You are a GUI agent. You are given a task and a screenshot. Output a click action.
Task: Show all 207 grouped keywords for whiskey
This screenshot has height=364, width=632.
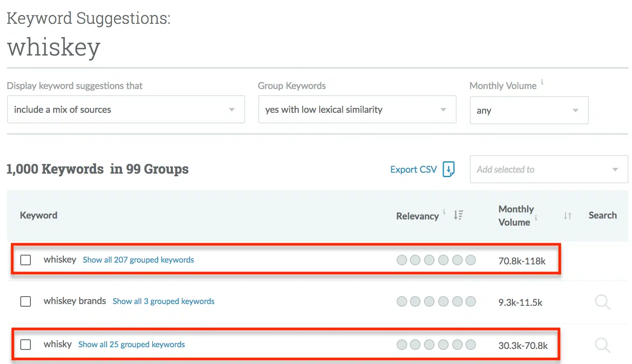(x=138, y=260)
